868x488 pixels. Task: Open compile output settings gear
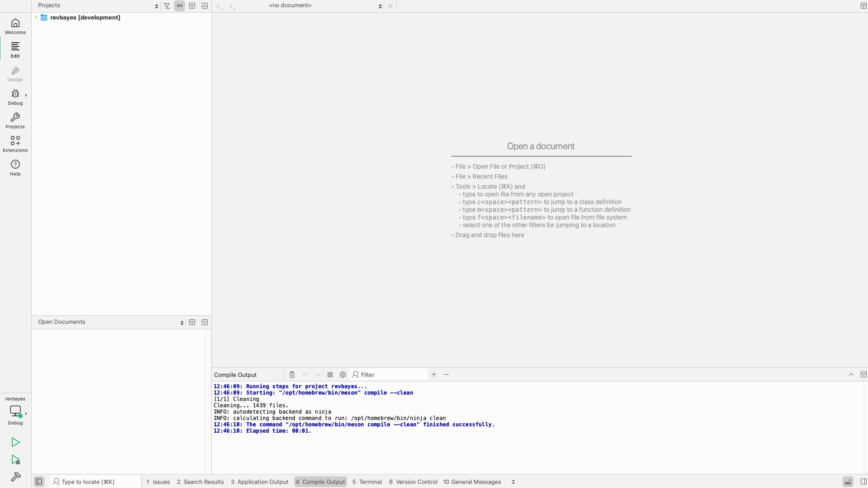[x=343, y=375]
